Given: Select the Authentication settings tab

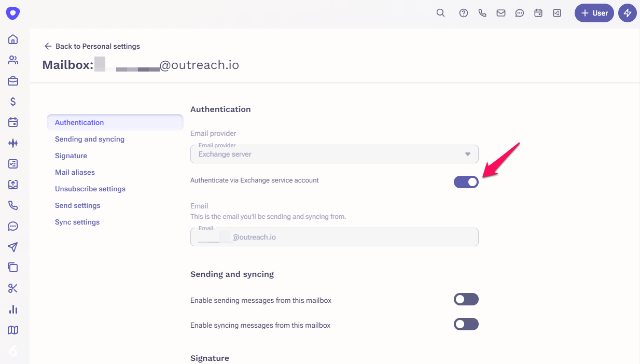Looking at the screenshot, I should coord(115,122).
